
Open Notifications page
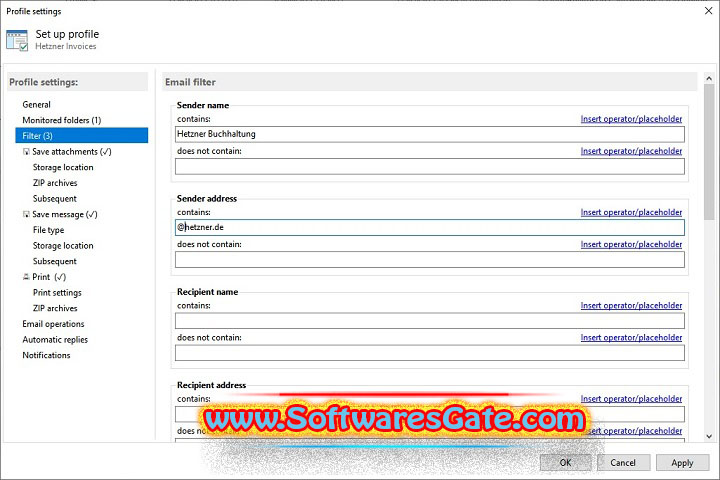pos(46,355)
